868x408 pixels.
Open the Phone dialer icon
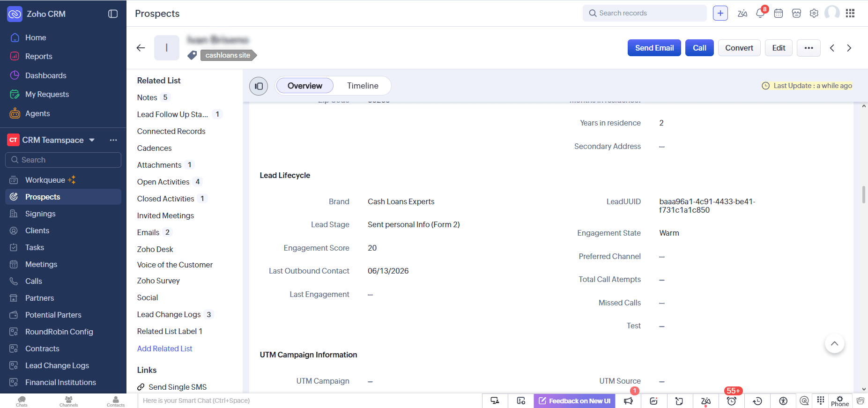click(840, 401)
